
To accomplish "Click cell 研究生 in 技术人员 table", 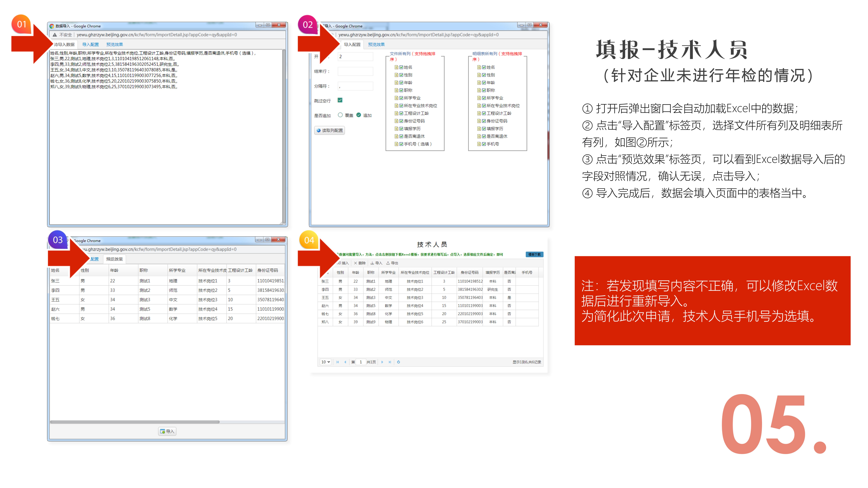I will point(493,290).
